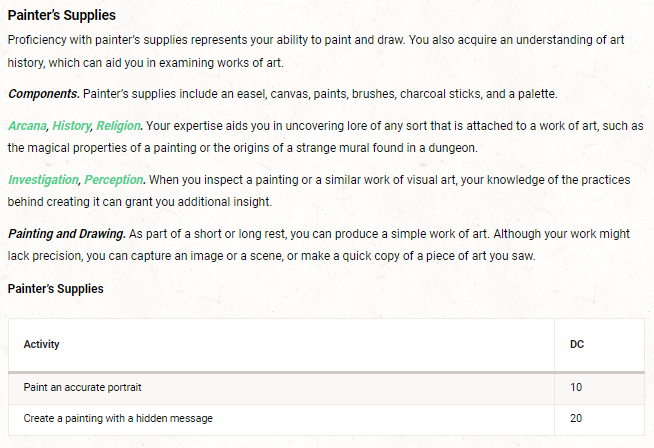Click the short or long rest sentence
The width and height of the screenshot is (654, 448).
click(330, 233)
